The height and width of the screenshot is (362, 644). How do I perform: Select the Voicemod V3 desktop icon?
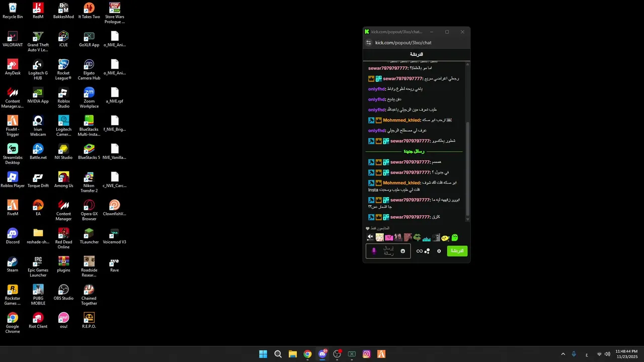coord(115,236)
